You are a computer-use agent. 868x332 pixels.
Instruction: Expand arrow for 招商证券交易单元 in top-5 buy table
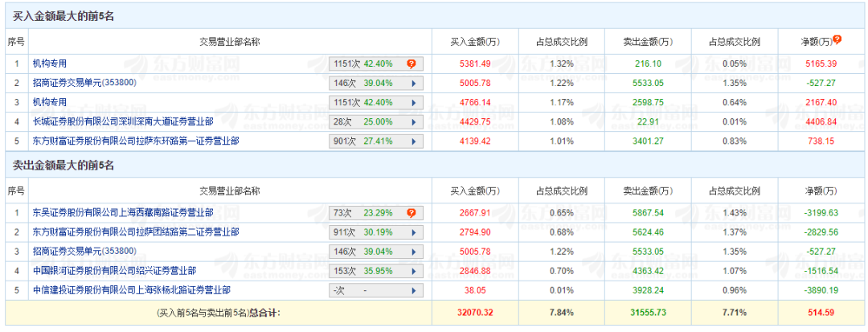[413, 84]
